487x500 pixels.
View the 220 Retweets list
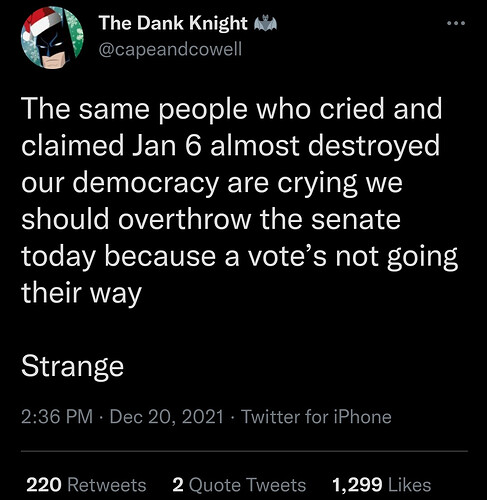pos(86,485)
